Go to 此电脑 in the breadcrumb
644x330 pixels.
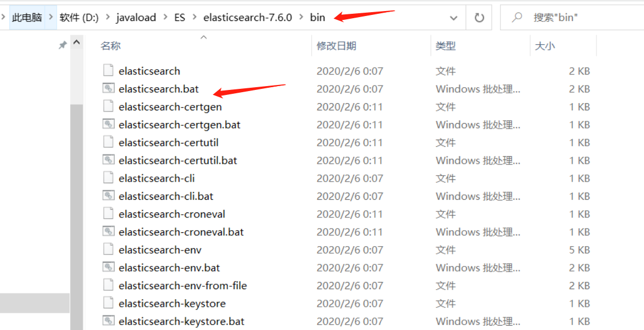27,17
